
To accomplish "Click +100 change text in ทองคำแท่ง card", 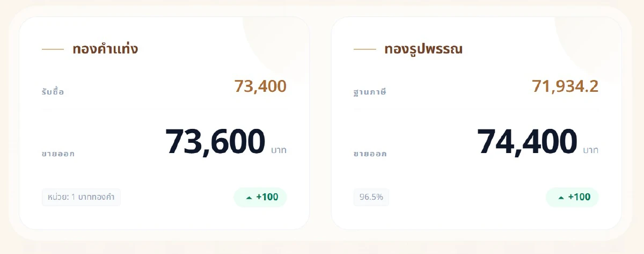I will (267, 197).
